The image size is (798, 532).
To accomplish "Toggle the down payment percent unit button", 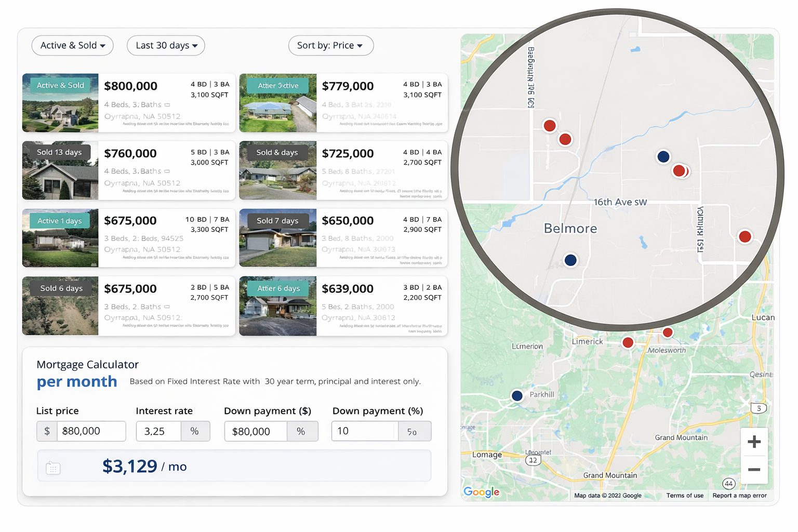I will (x=413, y=432).
